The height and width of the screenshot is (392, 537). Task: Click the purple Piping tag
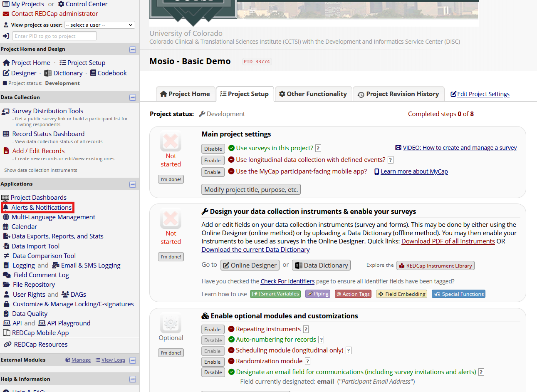[x=318, y=294]
